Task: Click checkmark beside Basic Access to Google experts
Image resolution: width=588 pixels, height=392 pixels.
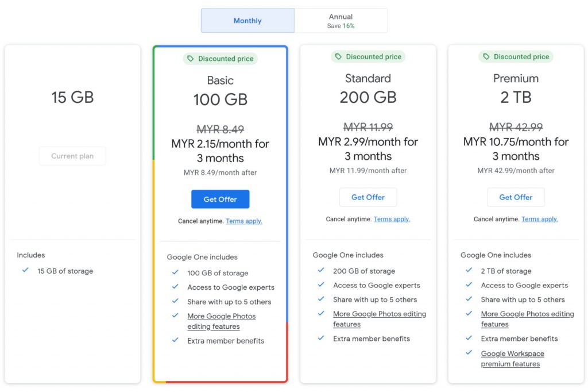Action: pos(175,286)
